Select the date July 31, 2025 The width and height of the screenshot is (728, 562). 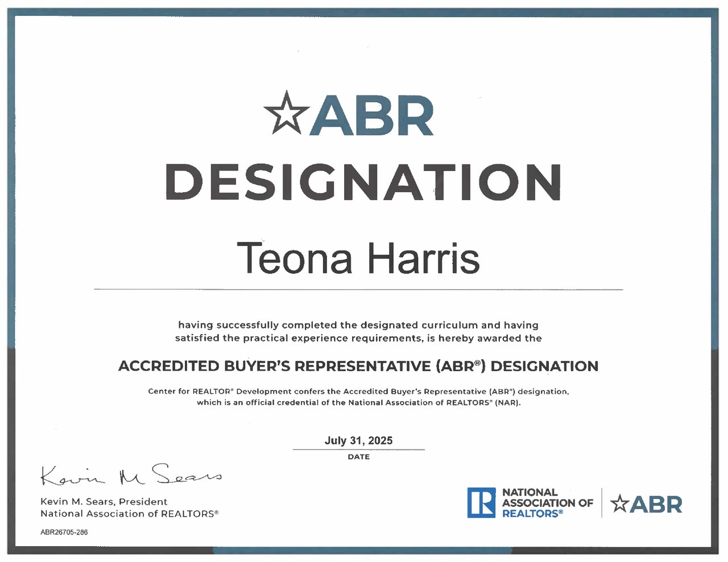(x=358, y=440)
